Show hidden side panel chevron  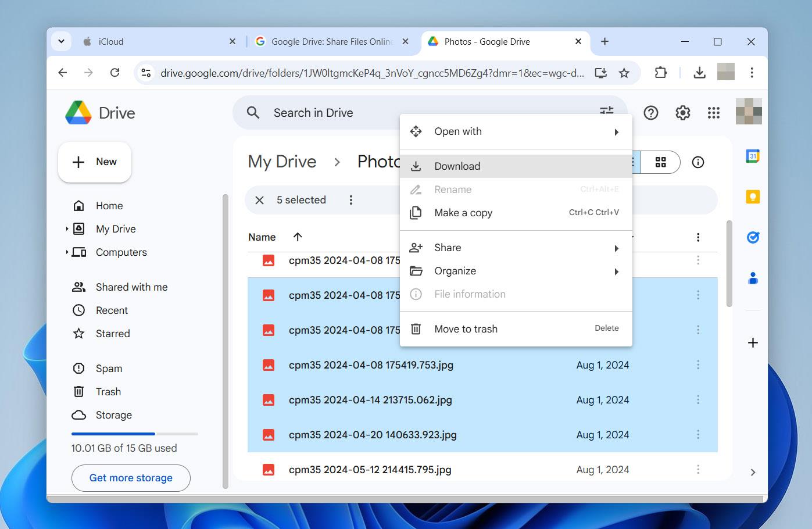[753, 472]
